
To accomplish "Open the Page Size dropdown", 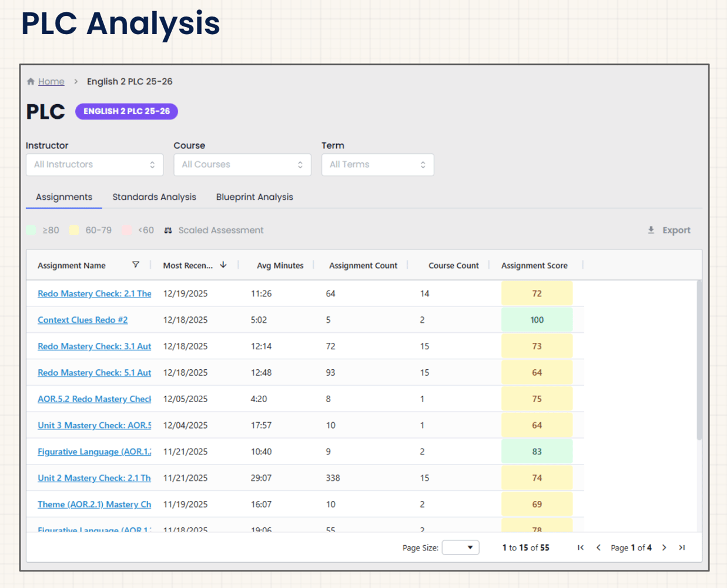I will tap(461, 547).
